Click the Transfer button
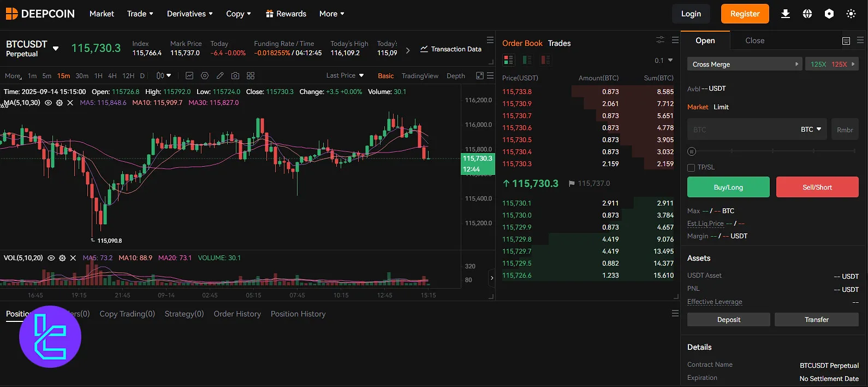This screenshot has width=868, height=387. (817, 320)
